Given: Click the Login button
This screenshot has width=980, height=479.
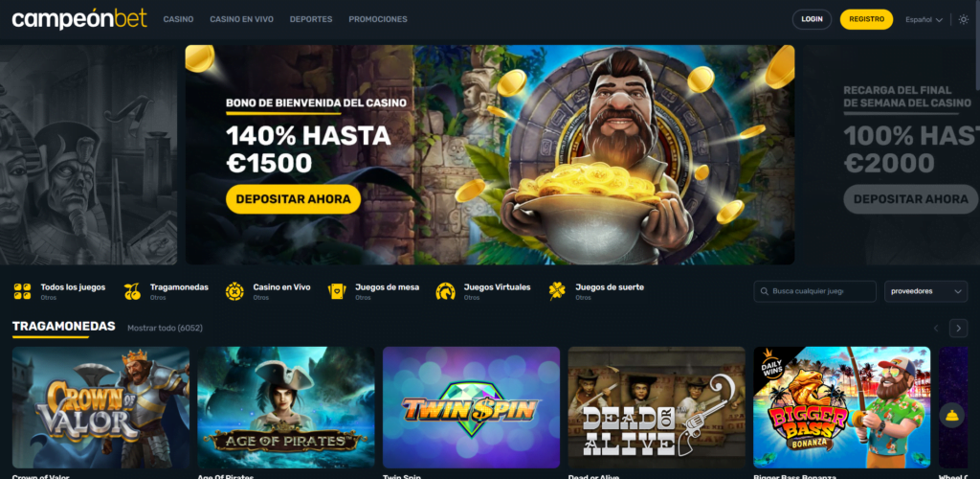Looking at the screenshot, I should tap(812, 19).
